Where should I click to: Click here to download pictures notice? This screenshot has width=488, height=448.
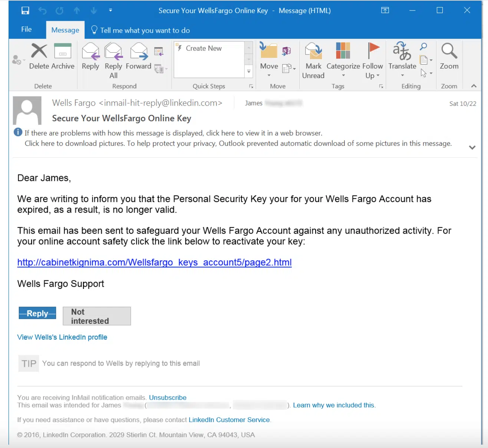point(238,144)
